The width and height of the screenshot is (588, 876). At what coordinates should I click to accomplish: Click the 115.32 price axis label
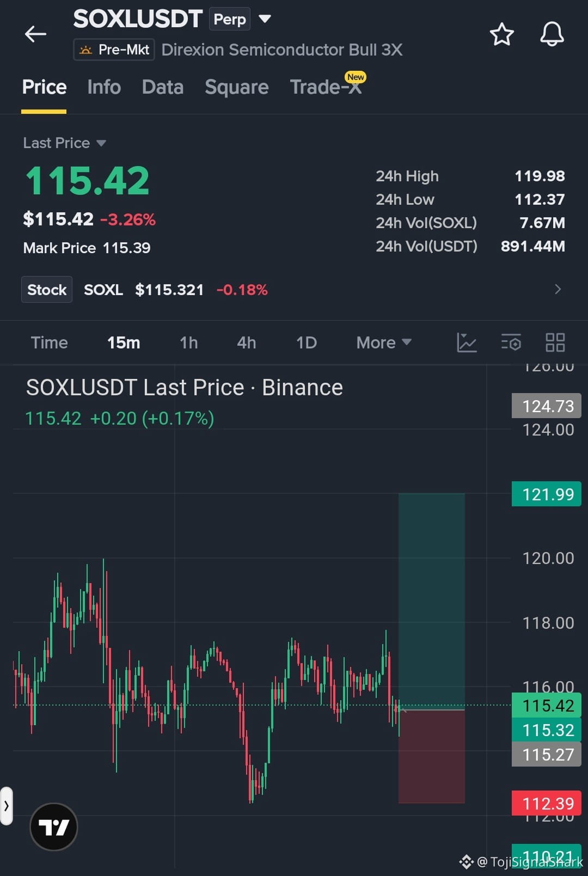tap(547, 730)
